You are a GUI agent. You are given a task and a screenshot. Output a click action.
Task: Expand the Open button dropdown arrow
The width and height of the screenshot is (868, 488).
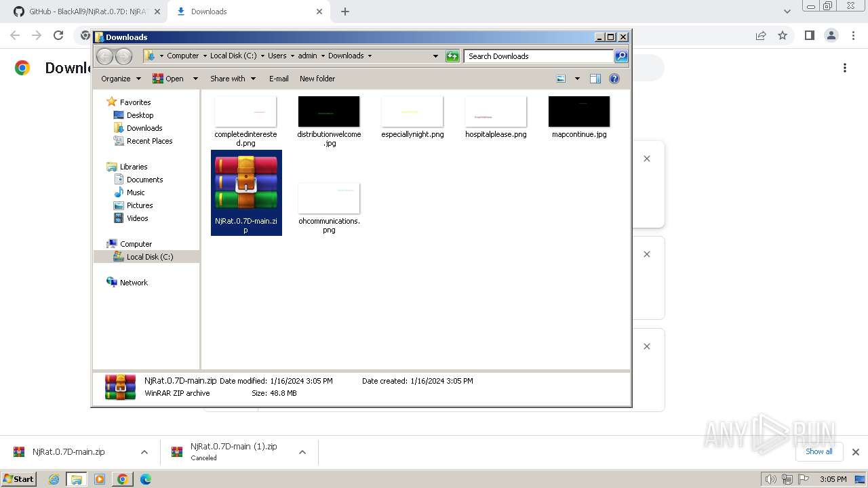[195, 79]
